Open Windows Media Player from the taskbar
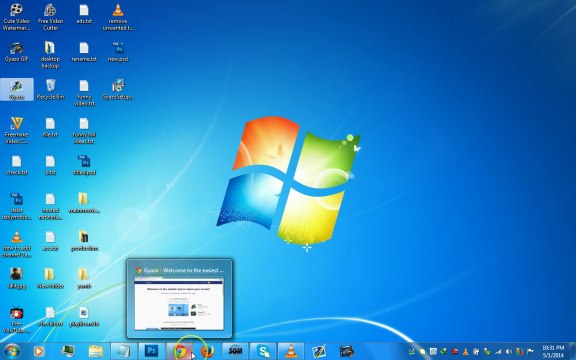Viewport: 576px width, 360px height. coord(39,352)
